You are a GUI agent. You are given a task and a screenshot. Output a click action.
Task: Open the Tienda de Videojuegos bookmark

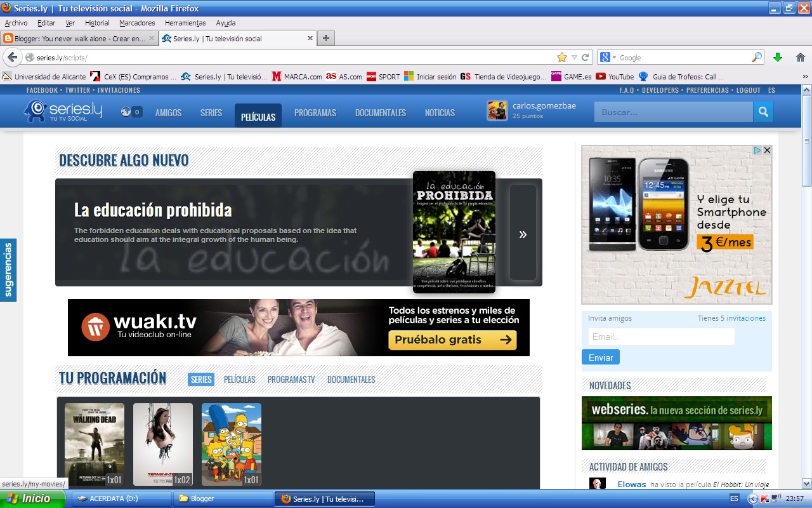tap(503, 76)
